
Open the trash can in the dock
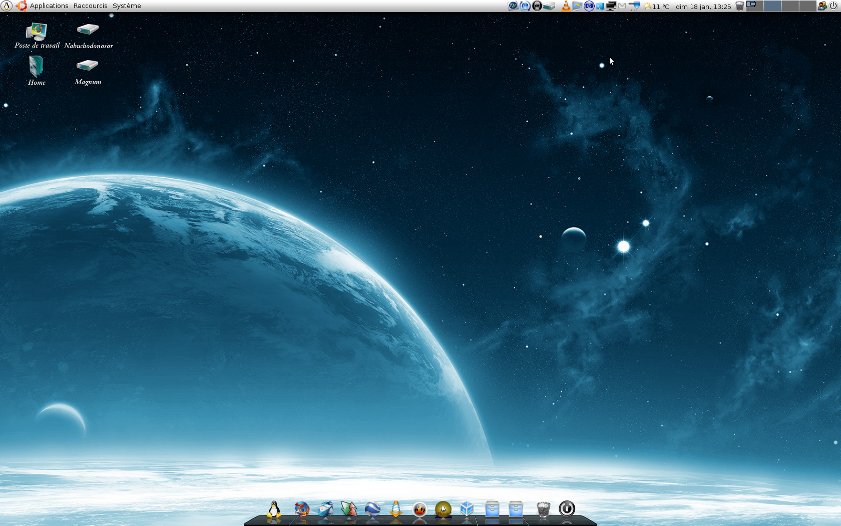tap(543, 509)
